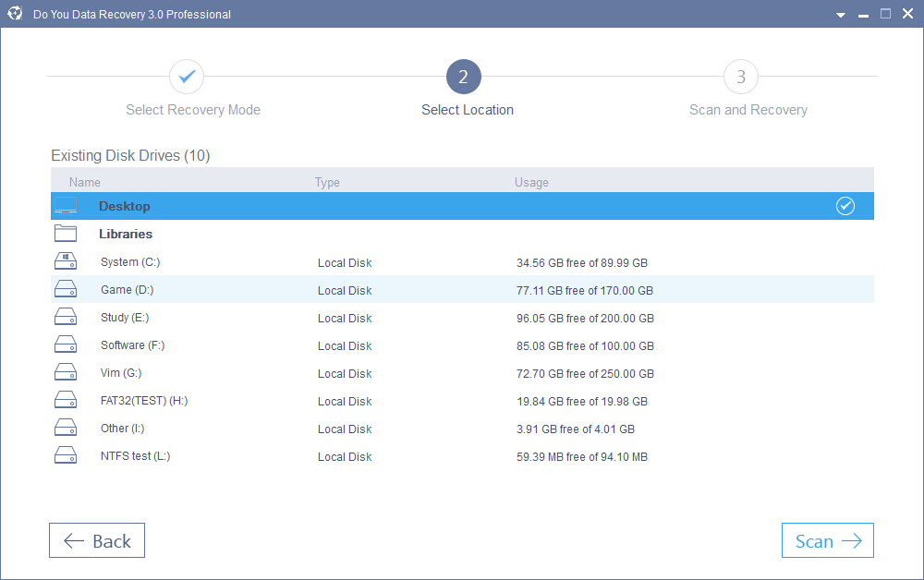Click usage text 77.11 GB free of 170.00 GB
924x580 pixels.
click(585, 291)
